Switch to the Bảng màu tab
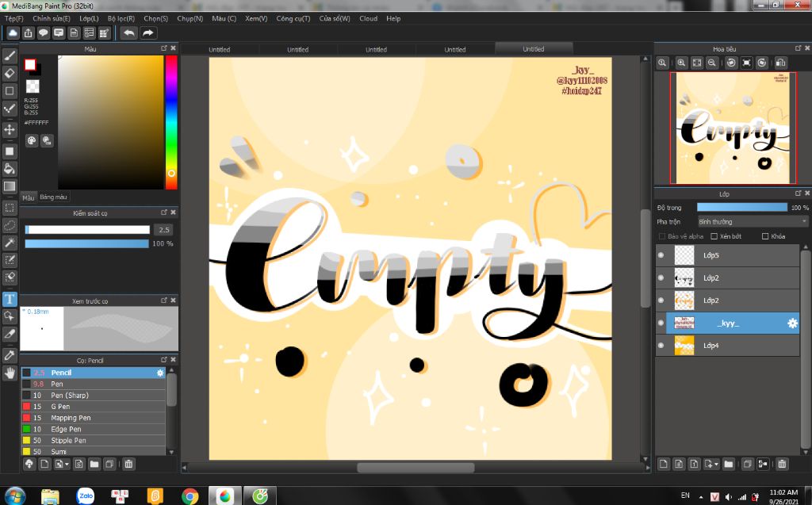Image resolution: width=812 pixels, height=505 pixels. 53,197
